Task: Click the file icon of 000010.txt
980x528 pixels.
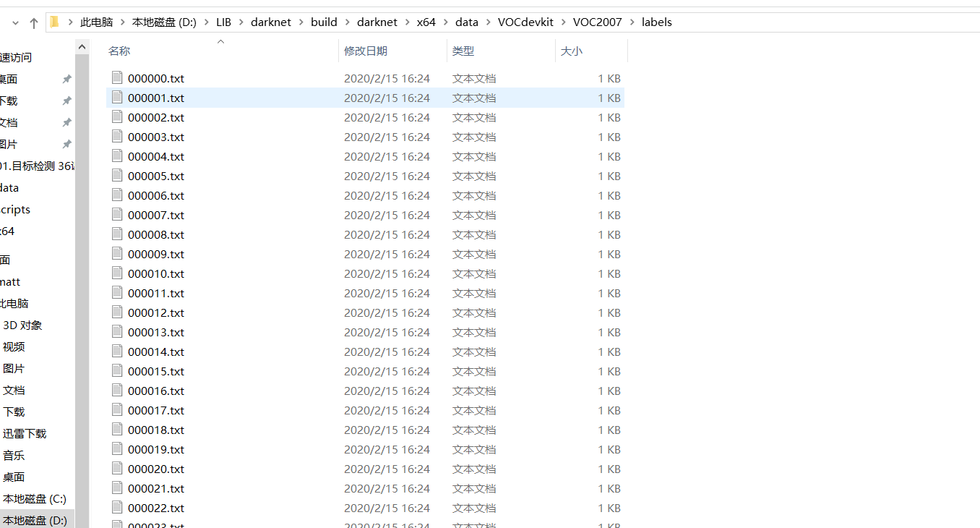Action: [117, 273]
